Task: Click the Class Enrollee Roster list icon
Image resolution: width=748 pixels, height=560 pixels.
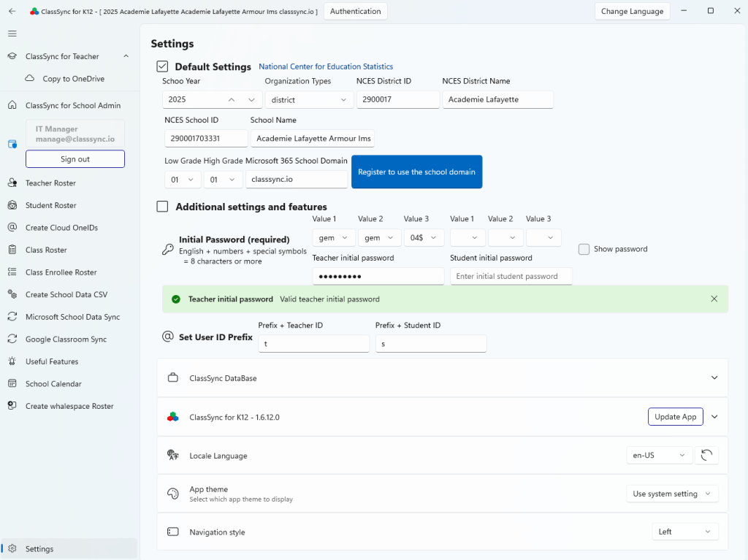Action: pyautogui.click(x=12, y=272)
